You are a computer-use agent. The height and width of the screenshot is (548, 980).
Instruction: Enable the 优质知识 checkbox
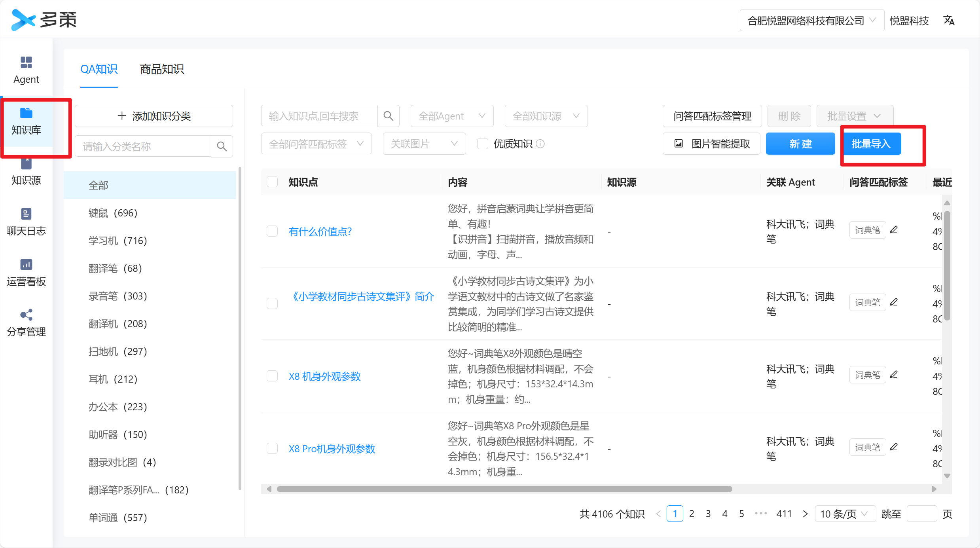tap(483, 144)
